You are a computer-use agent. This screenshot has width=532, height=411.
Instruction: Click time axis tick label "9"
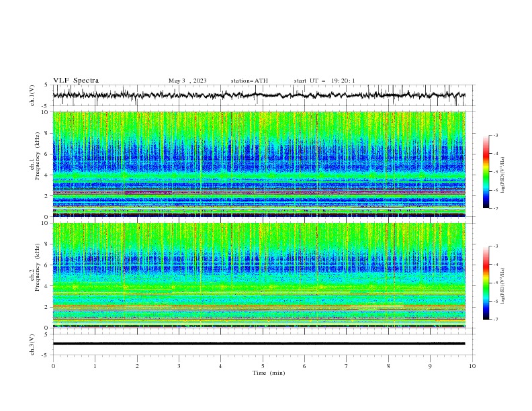(x=430, y=366)
